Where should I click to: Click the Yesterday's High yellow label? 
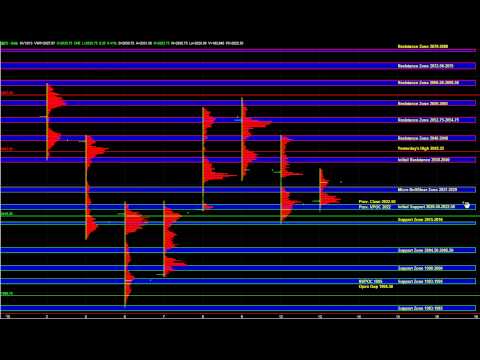421,148
